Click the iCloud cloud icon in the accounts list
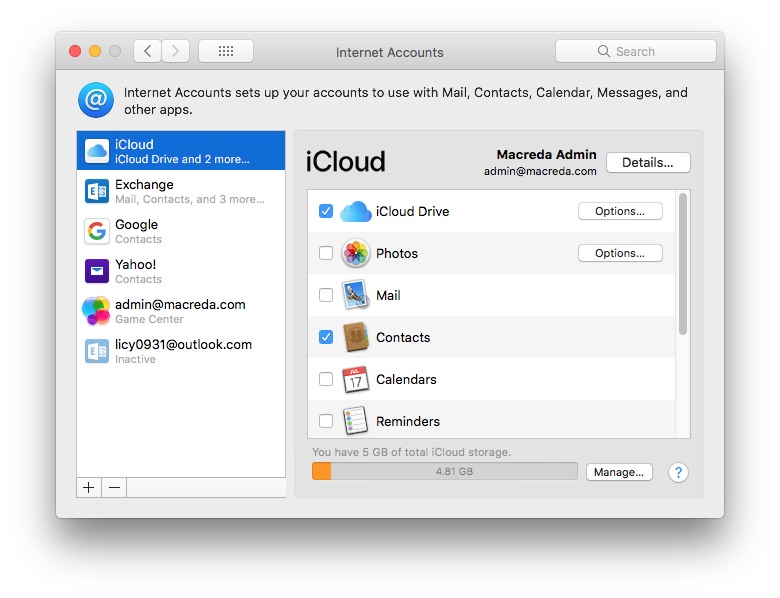The height and width of the screenshot is (598, 780). 97,151
